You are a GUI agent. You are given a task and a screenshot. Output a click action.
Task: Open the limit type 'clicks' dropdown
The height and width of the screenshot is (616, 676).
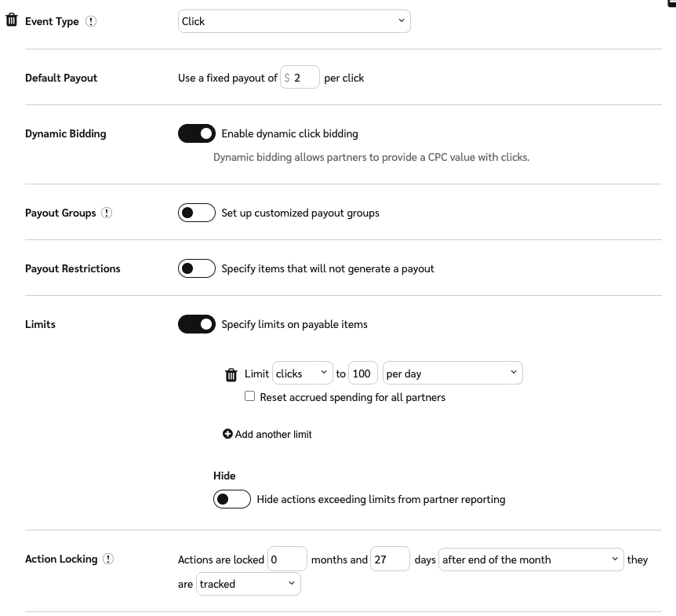[303, 374]
